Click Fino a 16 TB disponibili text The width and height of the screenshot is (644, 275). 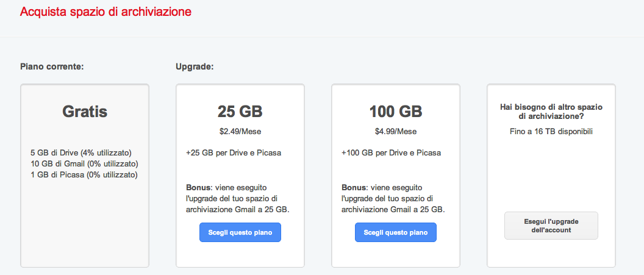tap(551, 132)
